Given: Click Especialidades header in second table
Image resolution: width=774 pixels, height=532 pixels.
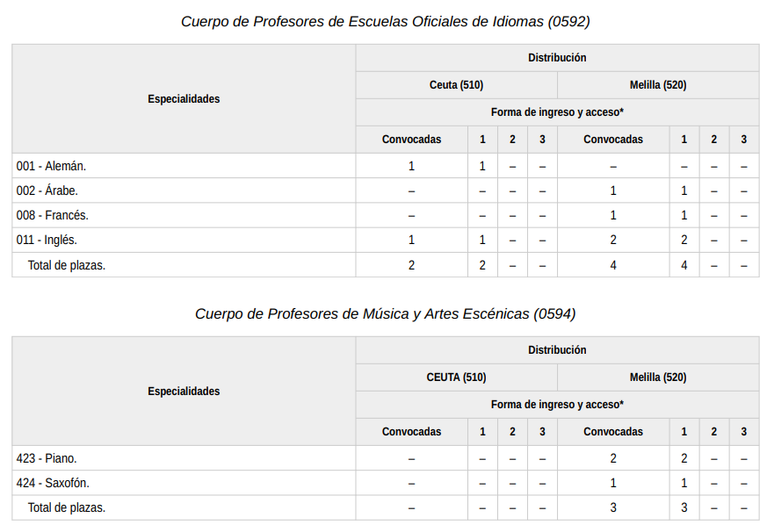Looking at the screenshot, I should (x=184, y=392).
